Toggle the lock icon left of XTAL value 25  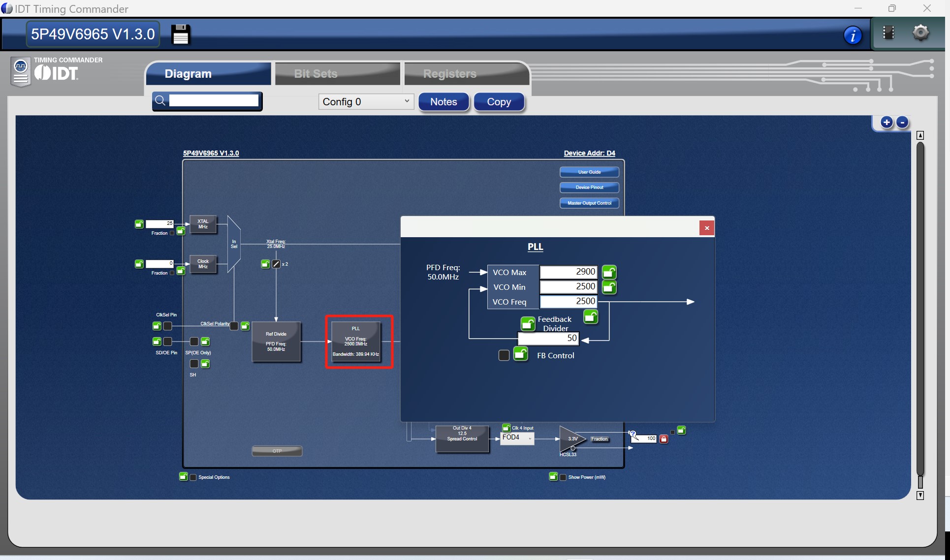[139, 224]
